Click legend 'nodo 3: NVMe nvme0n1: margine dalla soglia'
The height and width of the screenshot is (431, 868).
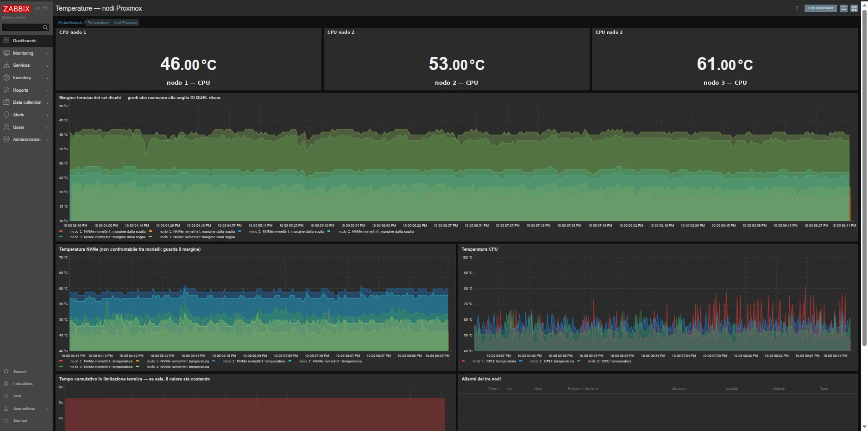pos(108,237)
